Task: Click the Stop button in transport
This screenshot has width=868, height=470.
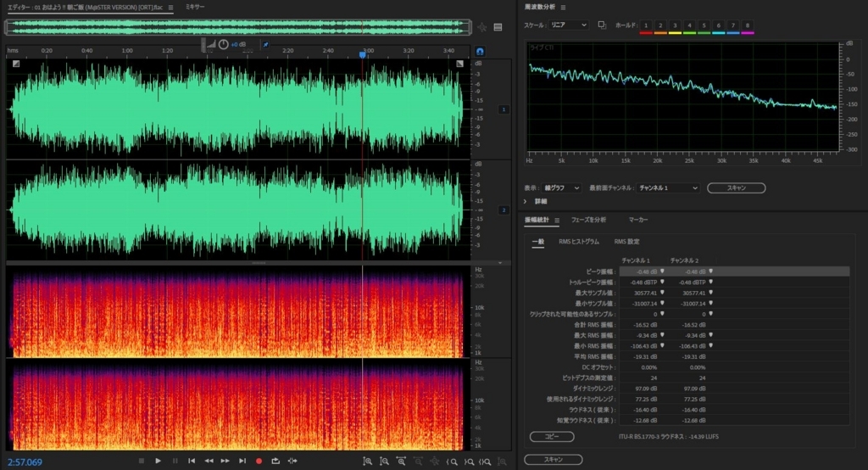Action: [x=142, y=461]
